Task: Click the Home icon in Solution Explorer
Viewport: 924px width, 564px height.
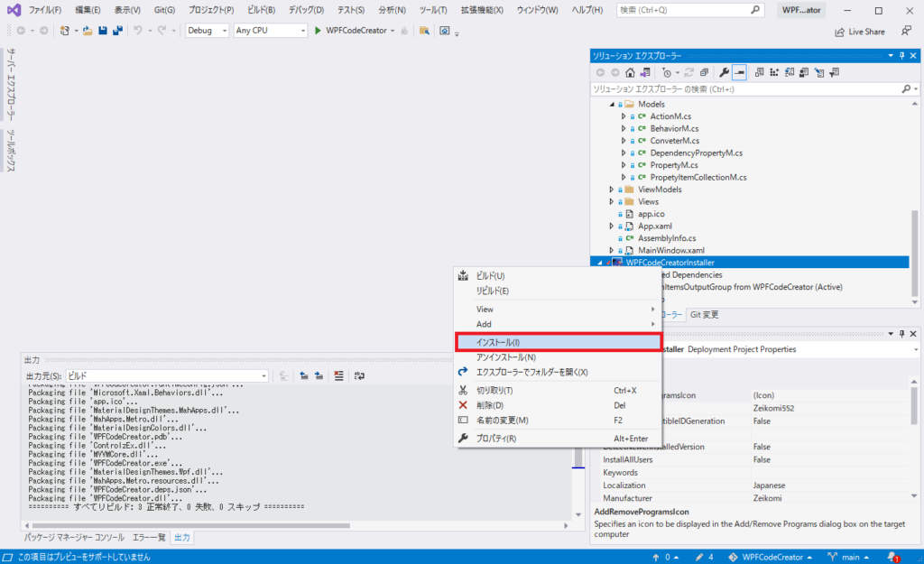Action: 630,72
